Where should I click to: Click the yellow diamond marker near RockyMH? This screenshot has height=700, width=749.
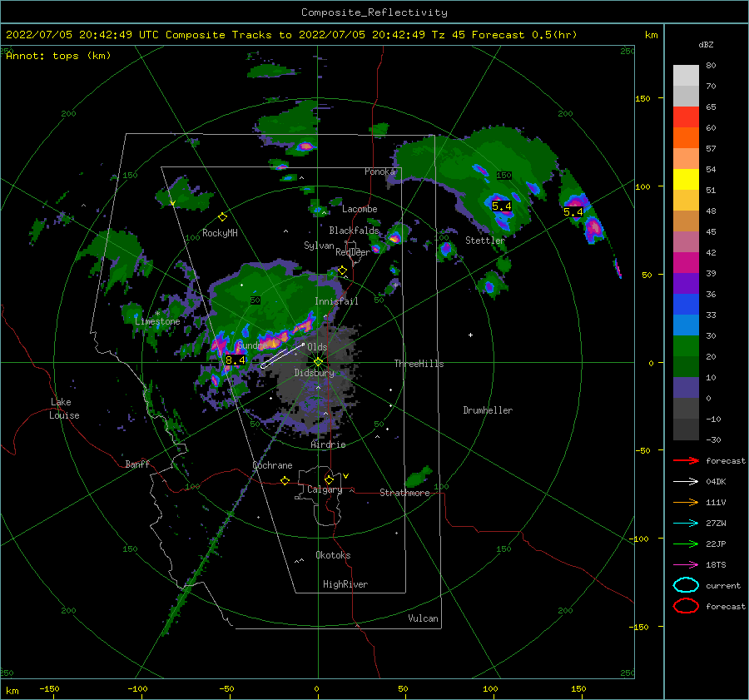(222, 217)
